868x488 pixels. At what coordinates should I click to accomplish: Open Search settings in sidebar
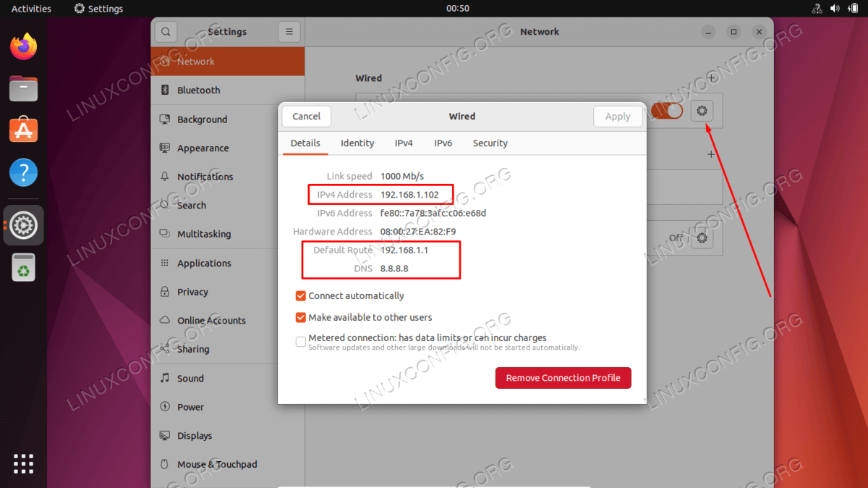pos(227,206)
